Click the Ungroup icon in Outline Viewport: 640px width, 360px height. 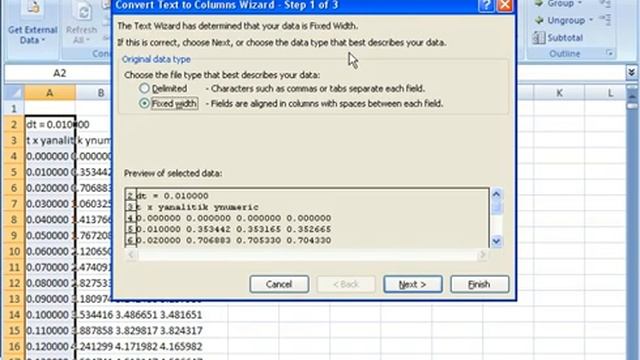tap(539, 20)
